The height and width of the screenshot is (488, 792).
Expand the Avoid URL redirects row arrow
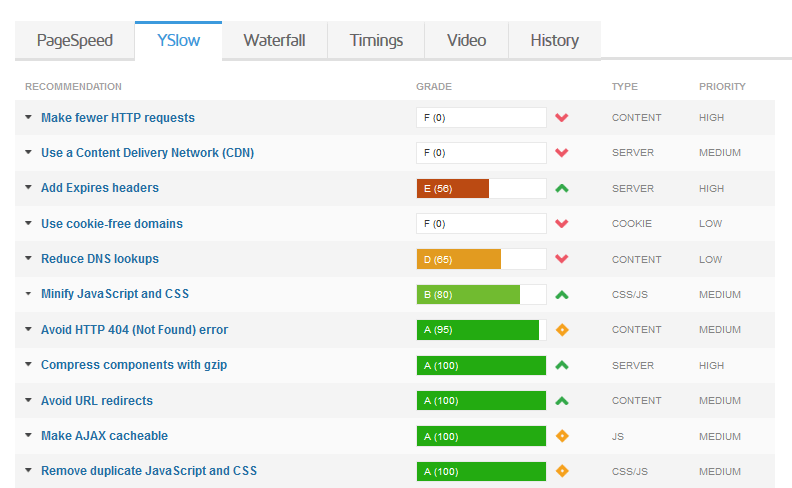pyautogui.click(x=28, y=400)
